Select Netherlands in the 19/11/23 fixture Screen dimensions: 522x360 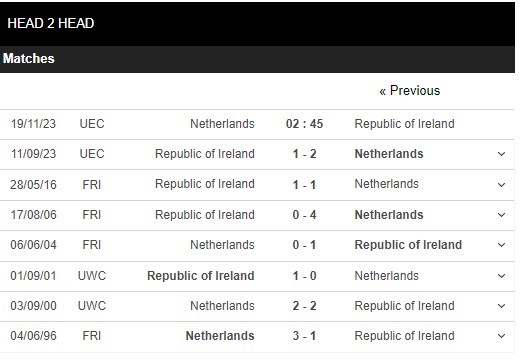(x=222, y=124)
